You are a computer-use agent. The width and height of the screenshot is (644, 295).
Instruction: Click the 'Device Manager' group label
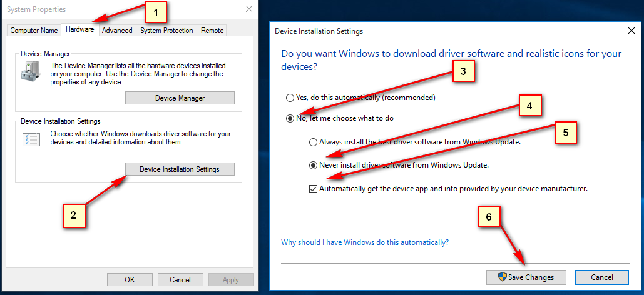[45, 53]
